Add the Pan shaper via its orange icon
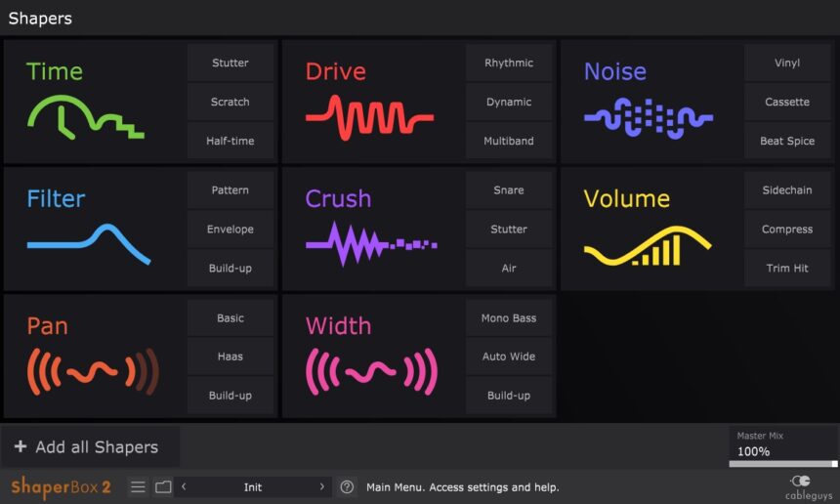Screen dimensions: 840x504 pyautogui.click(x=93, y=371)
